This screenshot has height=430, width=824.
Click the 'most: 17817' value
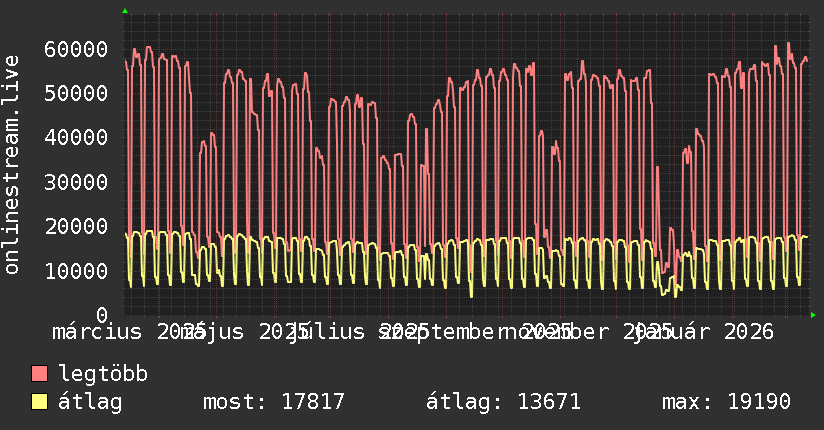point(274,402)
